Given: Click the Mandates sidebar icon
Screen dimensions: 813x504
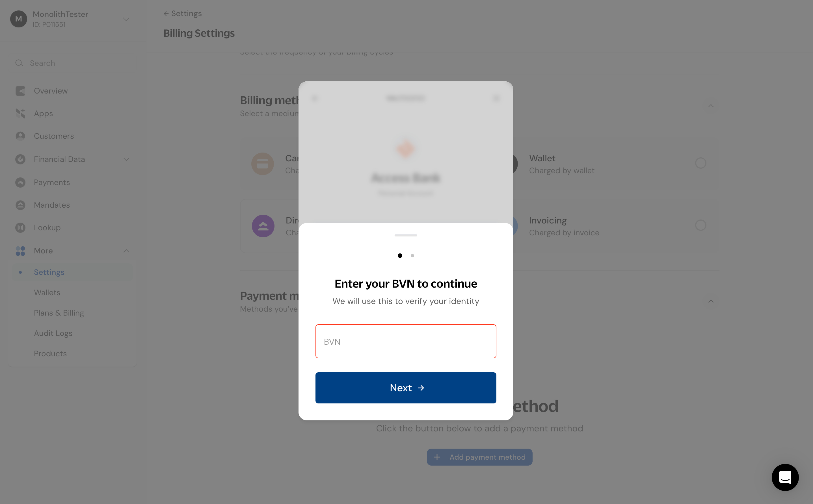Looking at the screenshot, I should 20,205.
